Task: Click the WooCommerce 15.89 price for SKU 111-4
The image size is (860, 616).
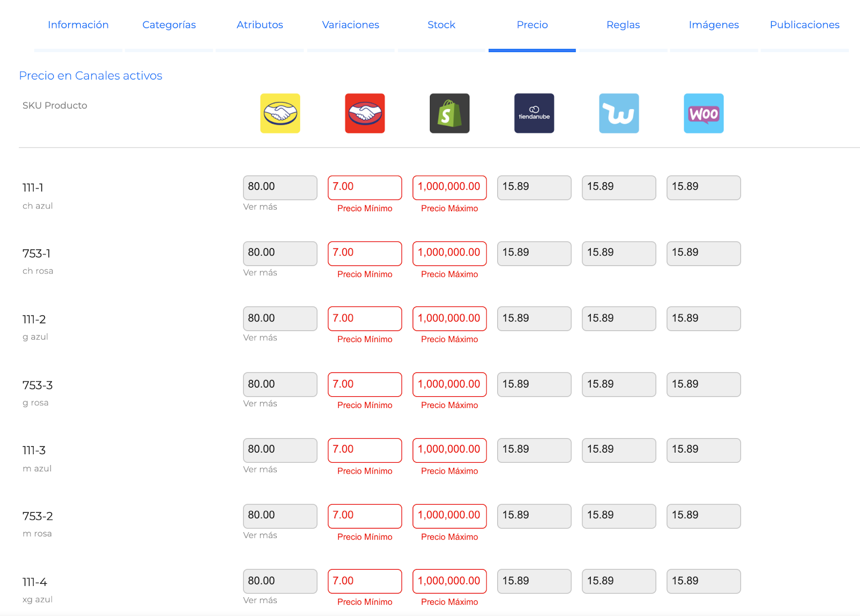Action: point(704,582)
